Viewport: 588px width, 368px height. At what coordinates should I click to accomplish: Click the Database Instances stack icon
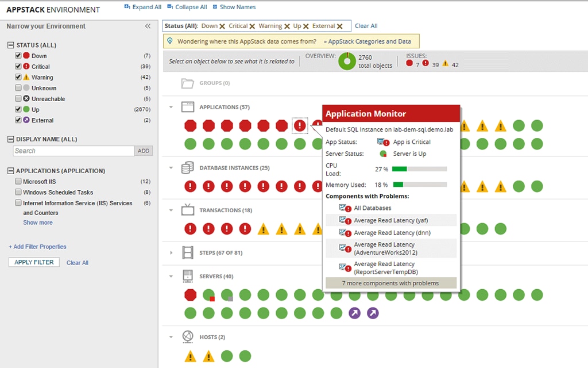click(x=187, y=167)
